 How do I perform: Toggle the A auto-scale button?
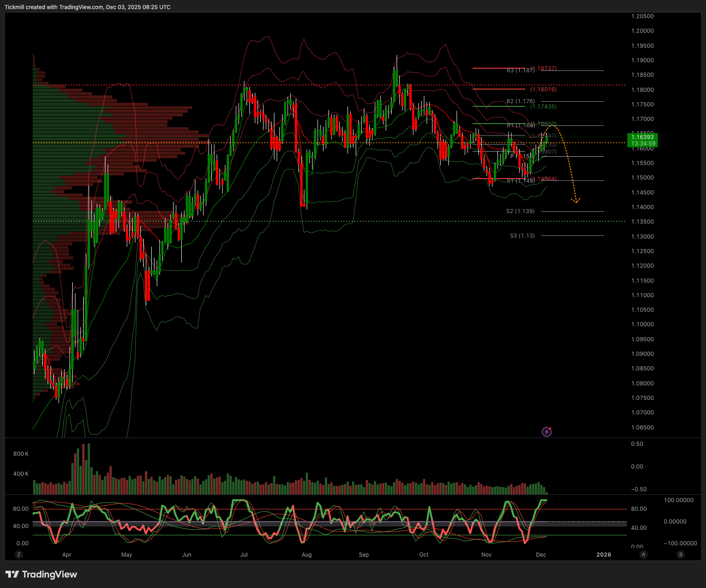pos(643,554)
